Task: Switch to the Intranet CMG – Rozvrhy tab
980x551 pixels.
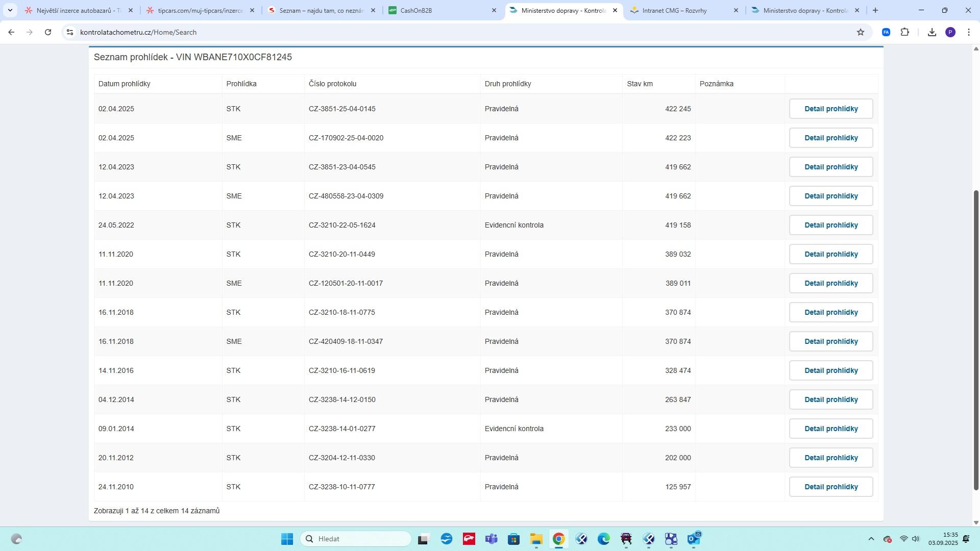Action: (x=675, y=10)
